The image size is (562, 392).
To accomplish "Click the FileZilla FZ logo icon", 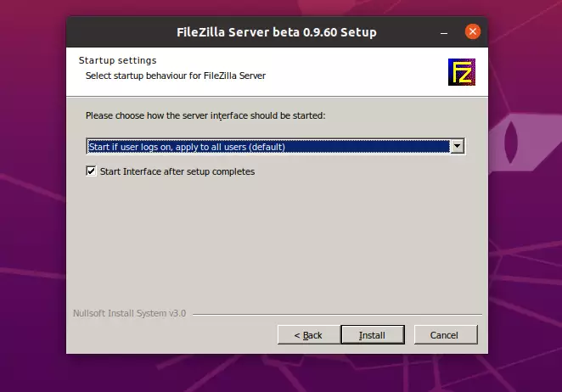I will [x=462, y=72].
